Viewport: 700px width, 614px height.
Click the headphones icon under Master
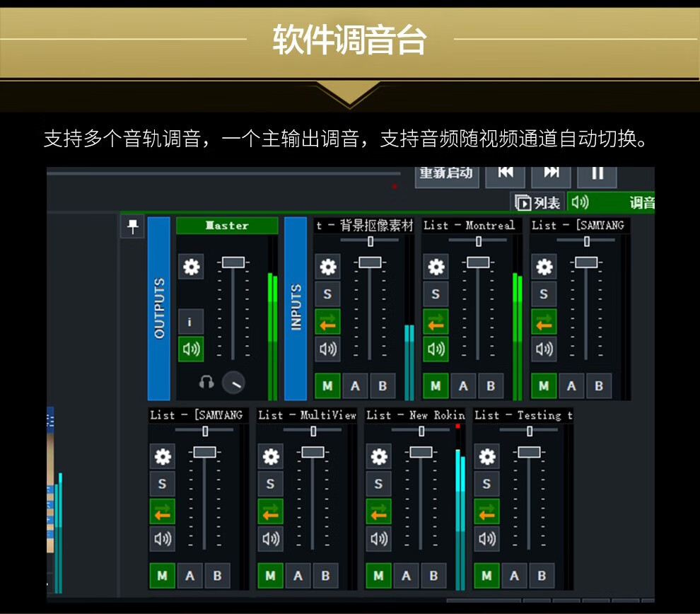point(206,383)
